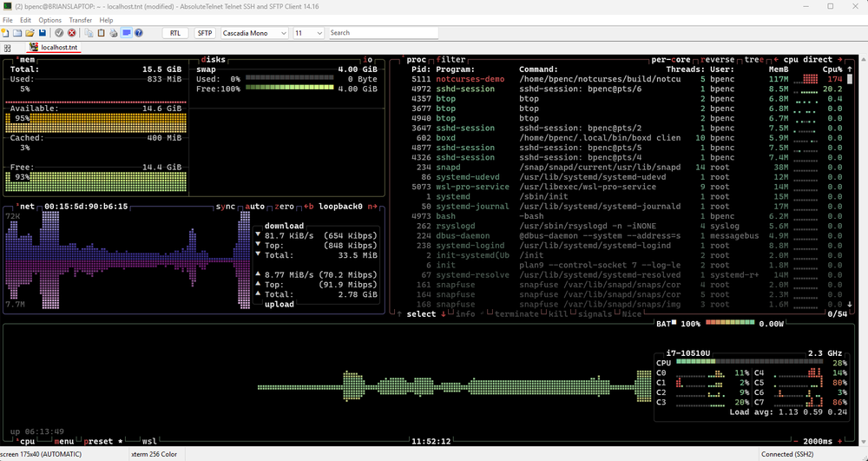Toggle io mode in the disks box
Viewport: 868px width, 461px height.
click(367, 59)
